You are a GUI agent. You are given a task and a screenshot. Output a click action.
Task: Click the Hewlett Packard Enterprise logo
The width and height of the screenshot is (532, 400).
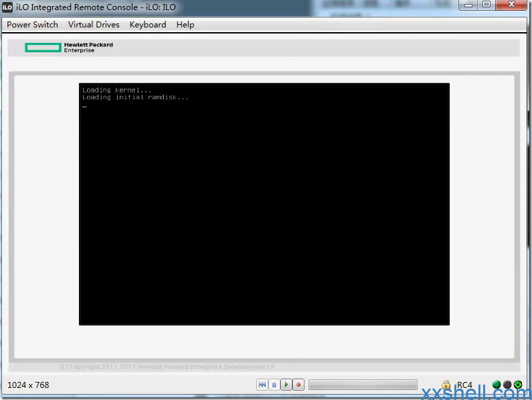pos(69,48)
